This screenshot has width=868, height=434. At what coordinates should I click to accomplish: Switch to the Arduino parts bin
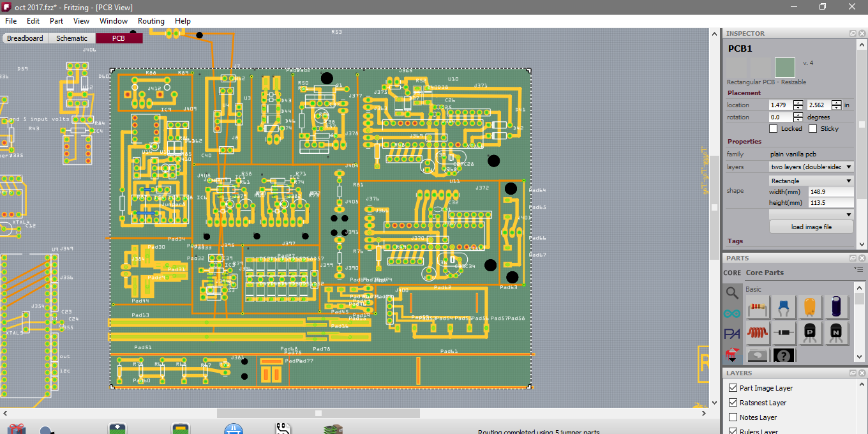pyautogui.click(x=731, y=312)
